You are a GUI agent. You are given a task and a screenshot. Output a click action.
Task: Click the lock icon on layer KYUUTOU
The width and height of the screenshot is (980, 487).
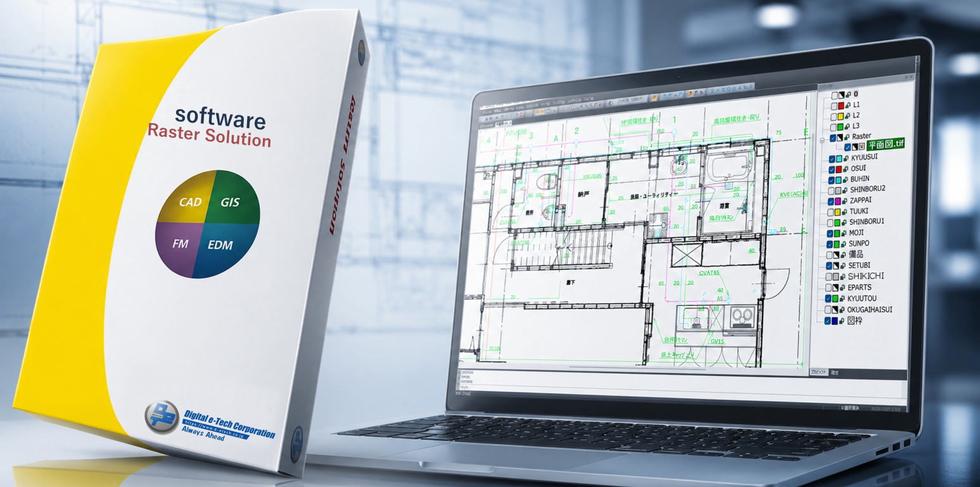[843, 298]
